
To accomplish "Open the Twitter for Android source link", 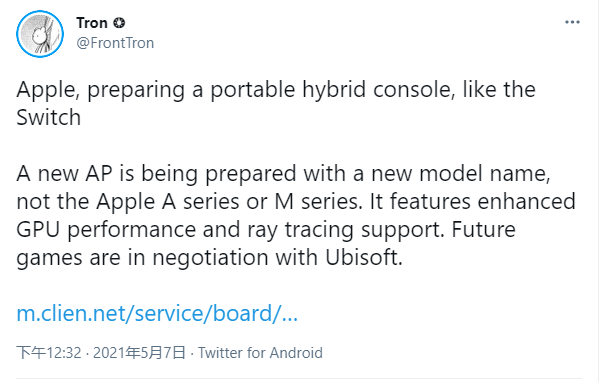I will [260, 353].
